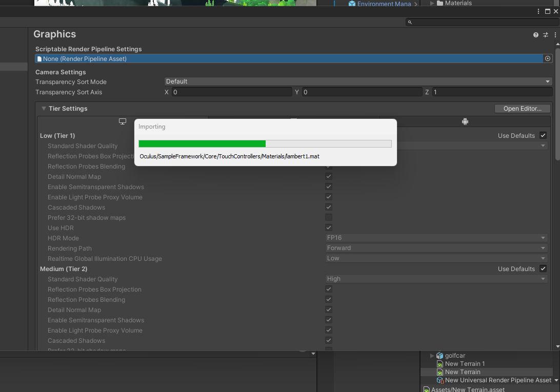Viewport: 560px width, 392px height.
Task: Open the Rendering Path Forward dropdown
Action: (436, 248)
